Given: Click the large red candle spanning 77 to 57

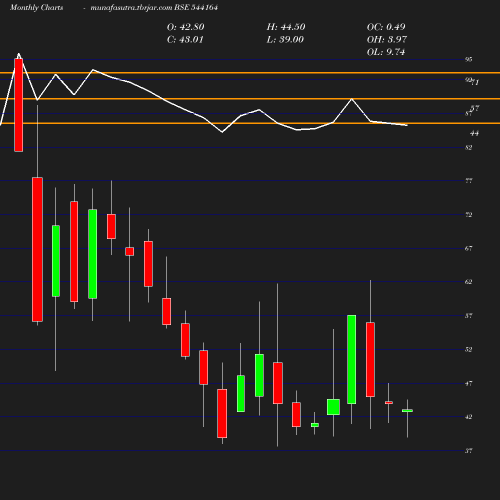Looking at the screenshot, I should pos(37,249).
